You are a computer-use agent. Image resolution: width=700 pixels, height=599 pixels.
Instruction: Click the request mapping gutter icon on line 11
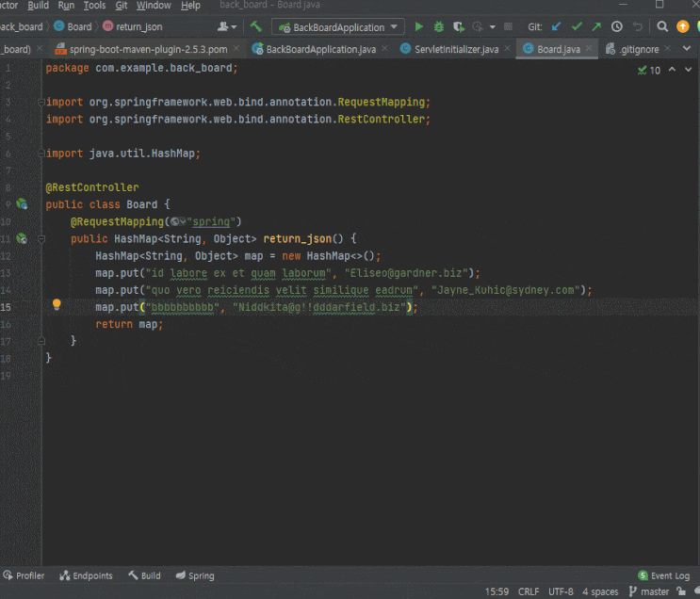coord(22,239)
